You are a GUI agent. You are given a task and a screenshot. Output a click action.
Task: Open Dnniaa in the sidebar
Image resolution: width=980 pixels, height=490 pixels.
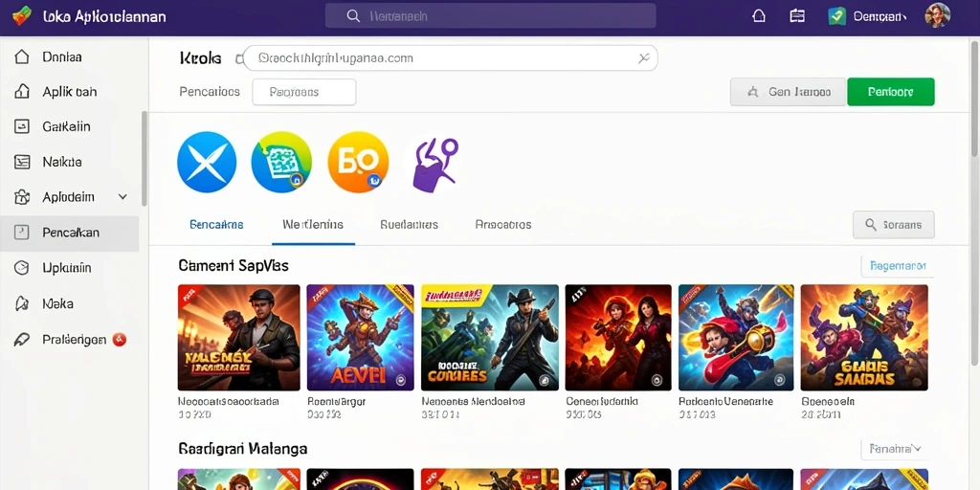click(62, 56)
